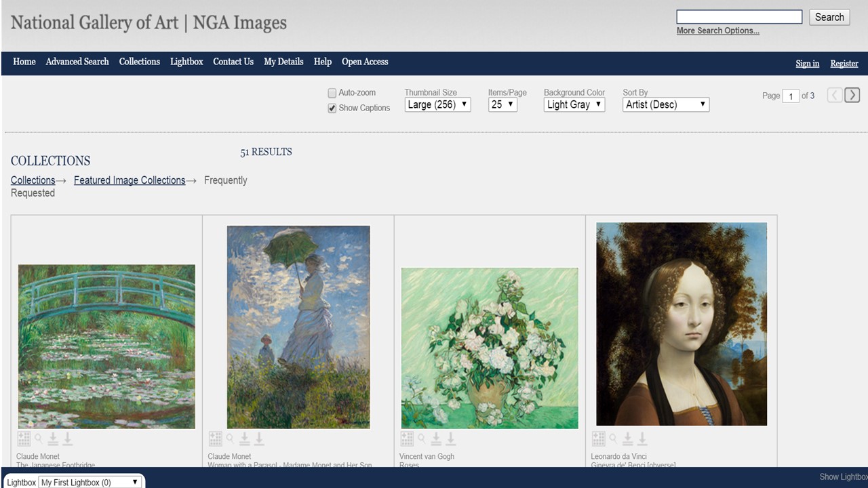This screenshot has width=868, height=488.
Task: Open Ginevra de' Benci portrait thumbnail
Action: pos(682,324)
